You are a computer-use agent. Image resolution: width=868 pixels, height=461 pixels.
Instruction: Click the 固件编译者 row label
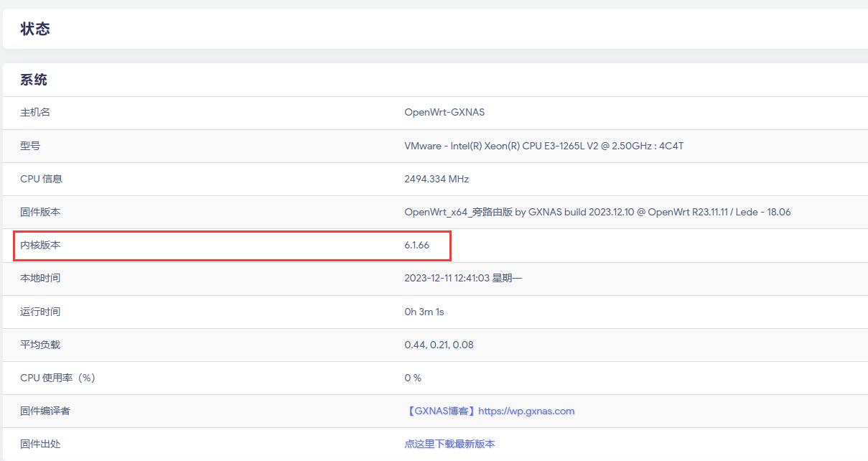(x=45, y=411)
